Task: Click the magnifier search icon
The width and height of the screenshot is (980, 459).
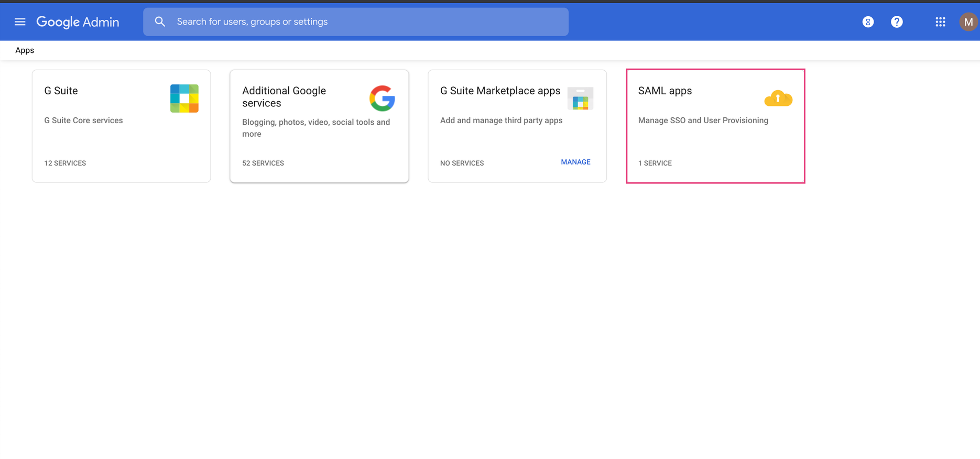Action: [x=160, y=22]
